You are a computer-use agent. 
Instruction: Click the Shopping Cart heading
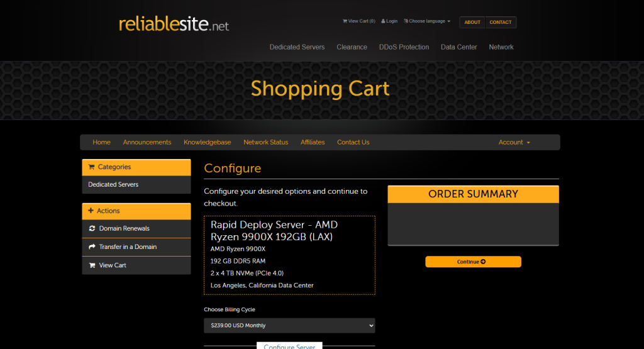pos(320,89)
